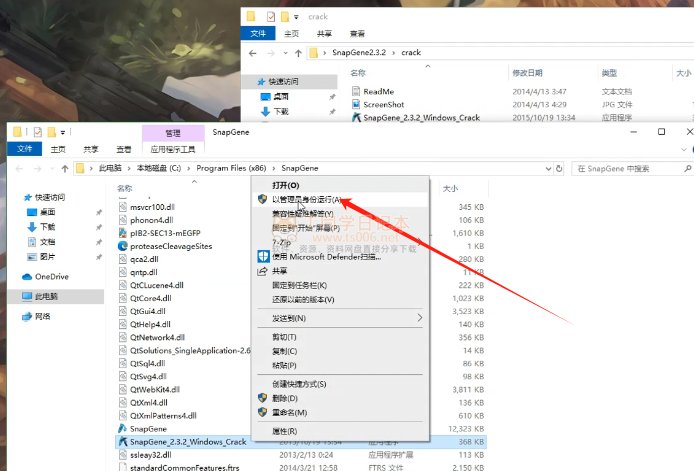Go up one folder in SnapGene window
The image size is (694, 471).
coord(65,169)
